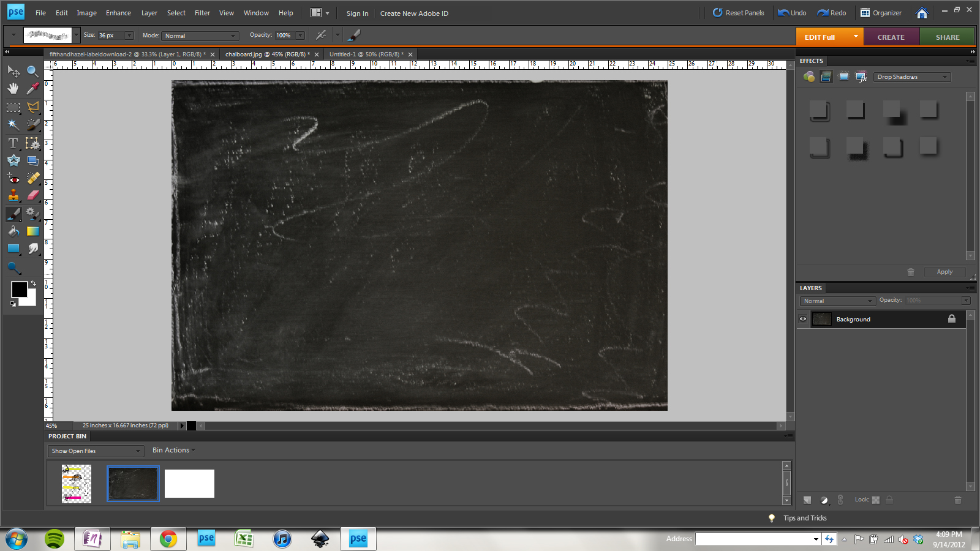This screenshot has width=980, height=551.
Task: Select the Brush tool
Action: (x=13, y=214)
